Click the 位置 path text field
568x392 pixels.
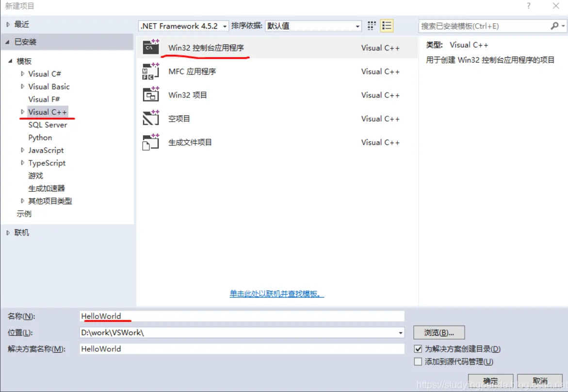coord(238,332)
